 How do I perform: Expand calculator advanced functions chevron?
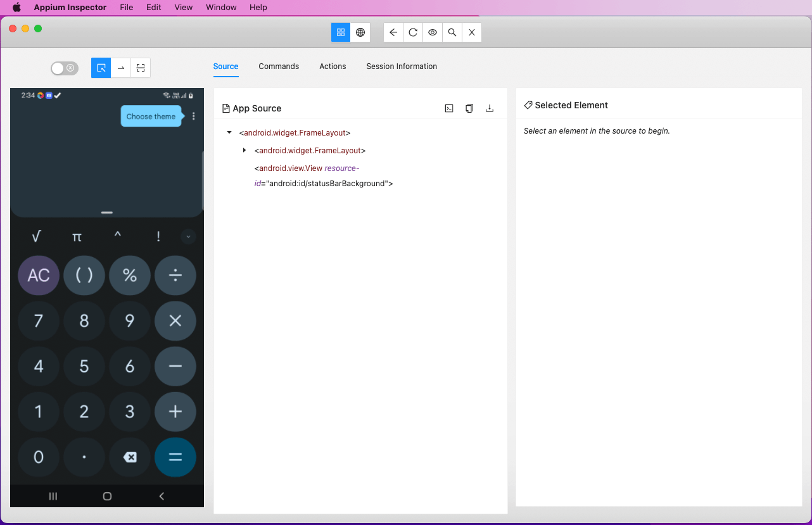coord(188,237)
